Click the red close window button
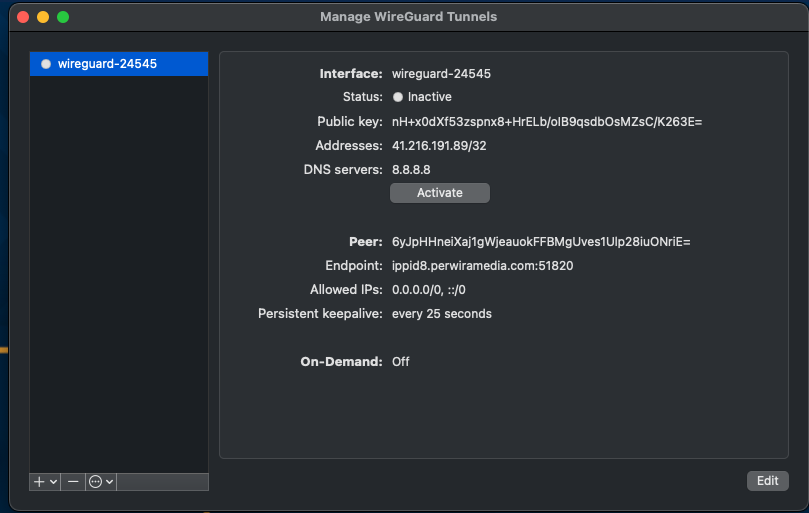Image resolution: width=809 pixels, height=513 pixels. 22,17
